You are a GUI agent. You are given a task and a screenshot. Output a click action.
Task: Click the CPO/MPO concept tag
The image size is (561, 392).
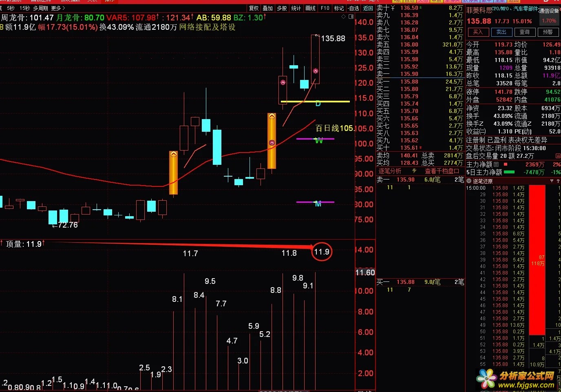(500, 9)
